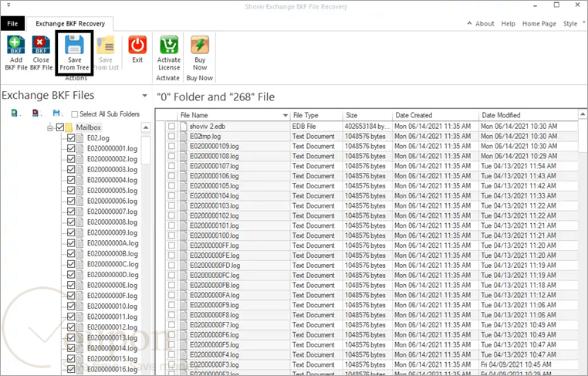Select the E02000000F7.log file name cell

pos(214,325)
